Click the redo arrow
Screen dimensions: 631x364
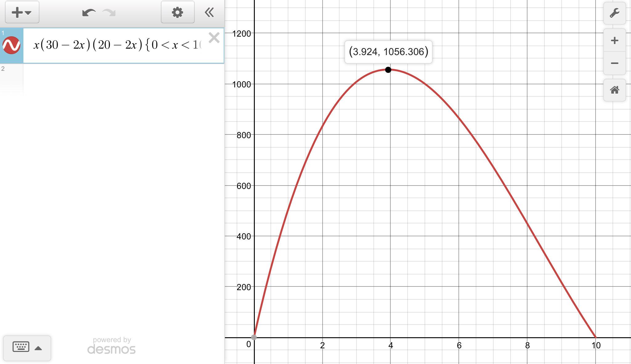coord(109,13)
